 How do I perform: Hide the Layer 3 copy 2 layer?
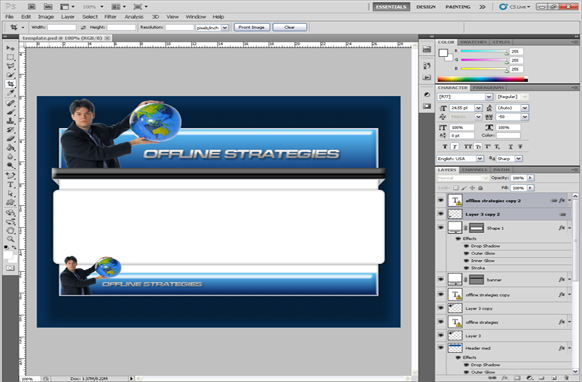coord(441,214)
